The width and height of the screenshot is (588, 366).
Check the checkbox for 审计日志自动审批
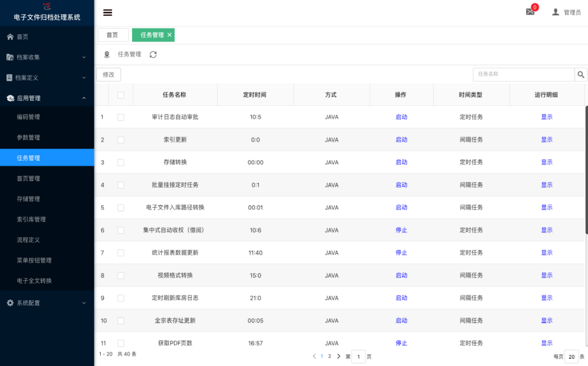click(x=121, y=117)
